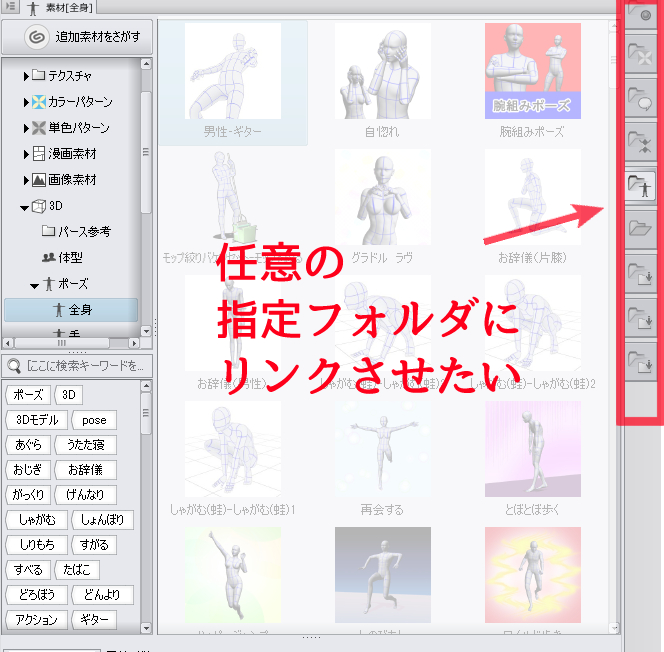Click the お辞儀 tag button
664x652 pixels.
[86, 470]
